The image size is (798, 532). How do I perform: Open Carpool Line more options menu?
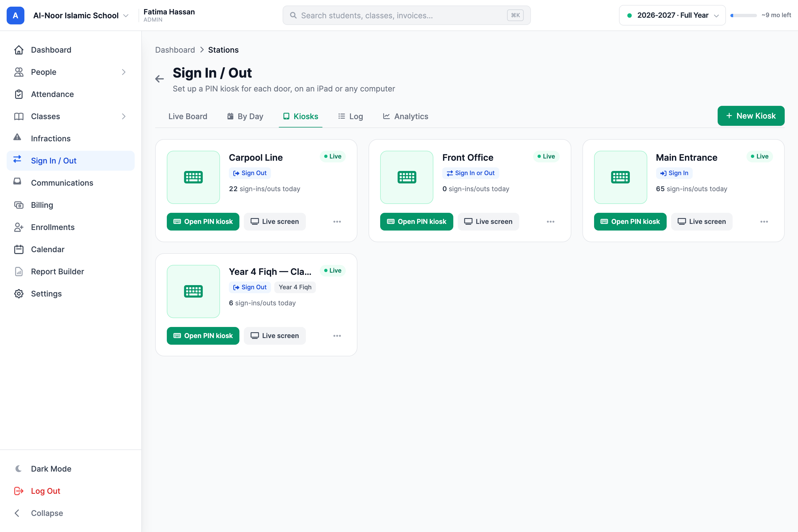pos(337,222)
